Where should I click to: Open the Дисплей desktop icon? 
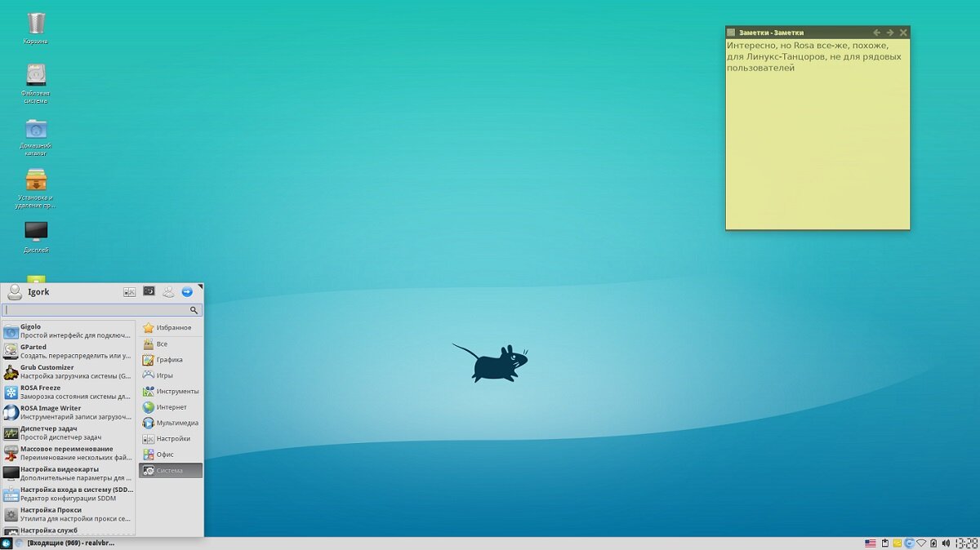point(36,237)
